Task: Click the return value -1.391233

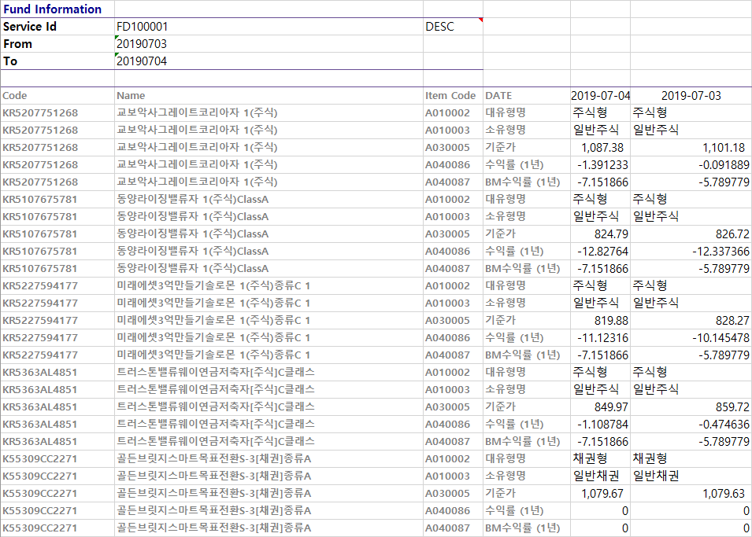Action: point(602,164)
